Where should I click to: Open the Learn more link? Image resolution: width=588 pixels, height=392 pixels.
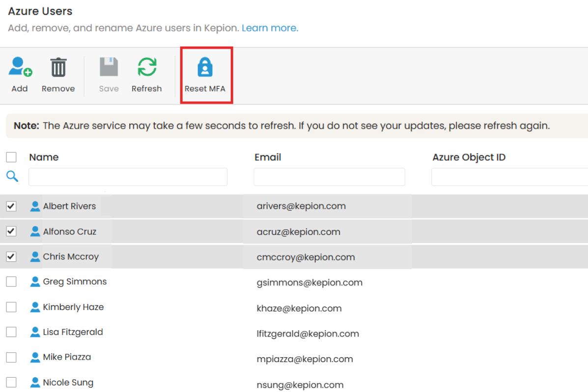point(270,28)
